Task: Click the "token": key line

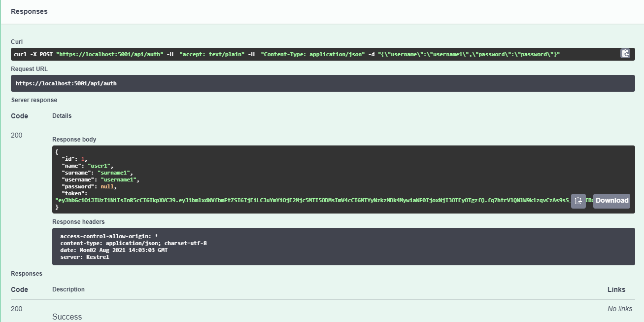Action: 74,193
